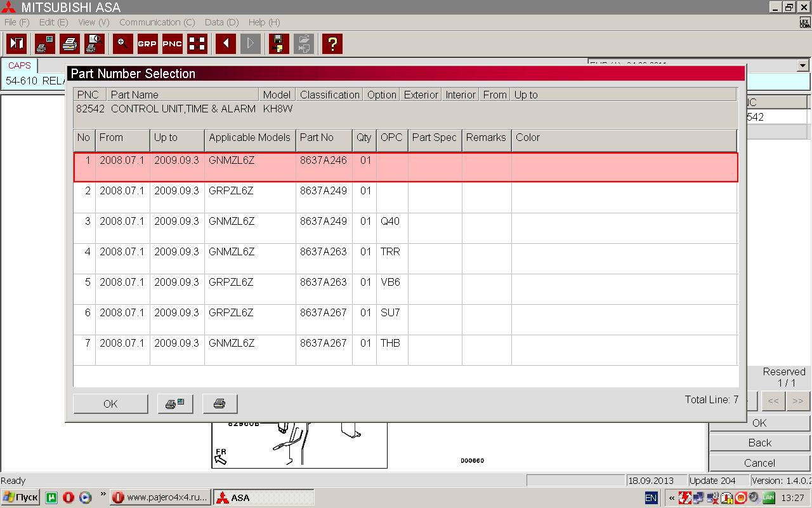Click the four-squares layout toolbar icon
Screen dimensions: 812x508
coord(197,44)
